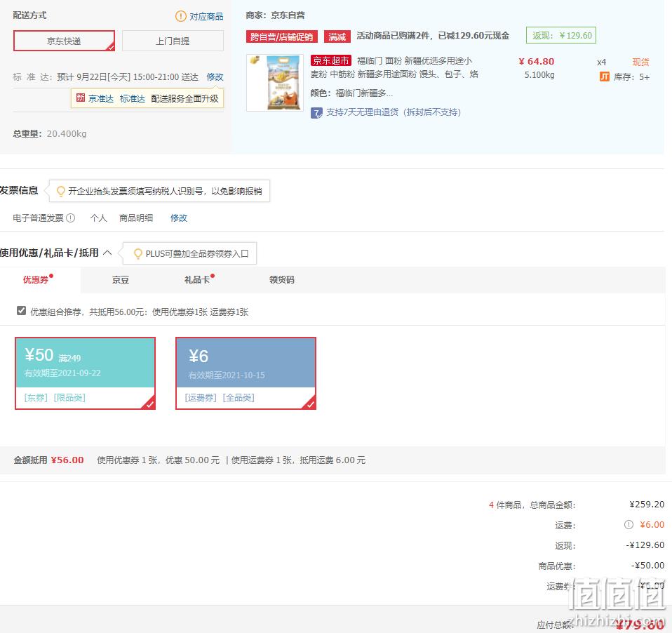Click the orange info icon beside 对应商品
Viewport: 672px width, 633px height.
(180, 16)
